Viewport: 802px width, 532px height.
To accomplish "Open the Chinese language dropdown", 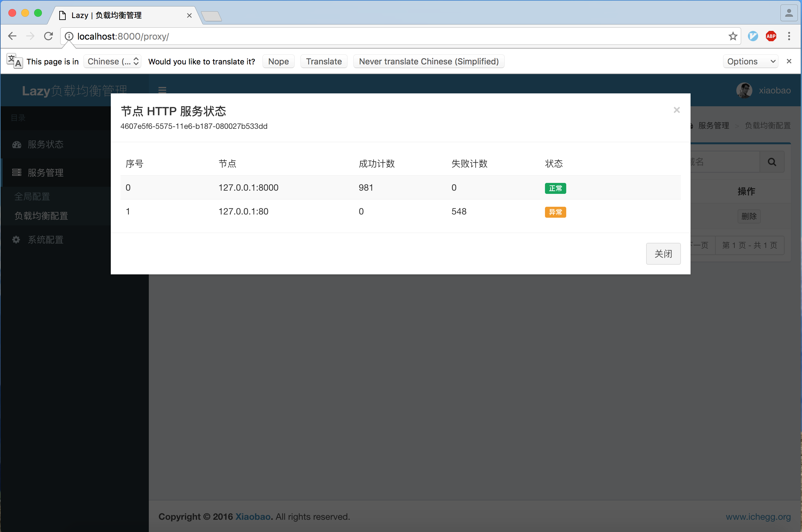I will tap(112, 62).
